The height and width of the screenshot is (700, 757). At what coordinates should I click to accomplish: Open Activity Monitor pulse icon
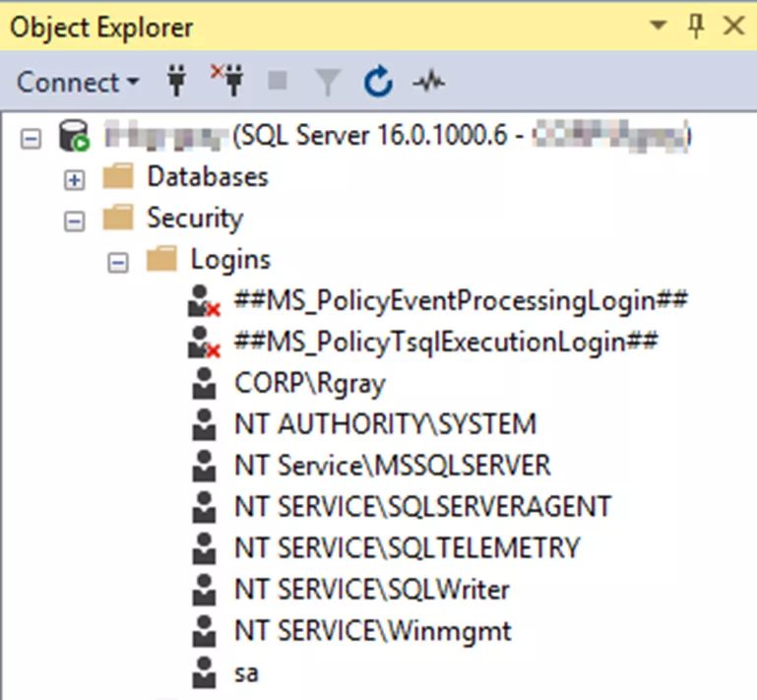pyautogui.click(x=429, y=81)
